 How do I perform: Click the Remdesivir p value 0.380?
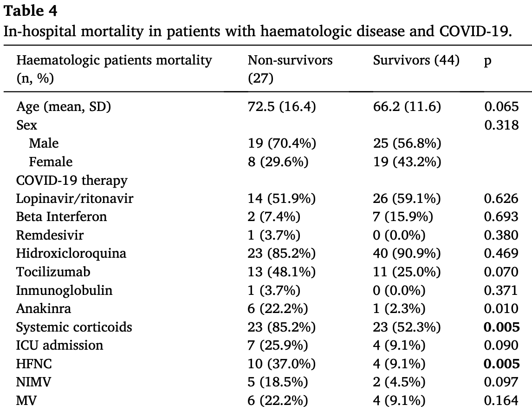coord(501,235)
